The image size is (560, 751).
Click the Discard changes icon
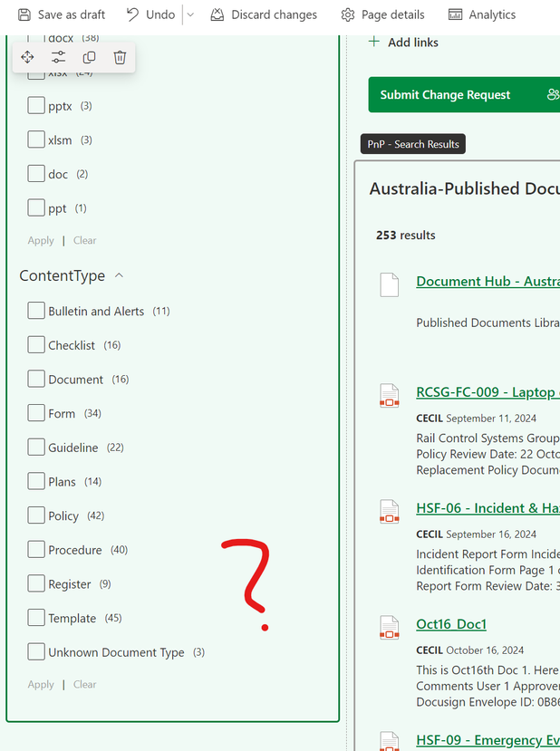(217, 14)
